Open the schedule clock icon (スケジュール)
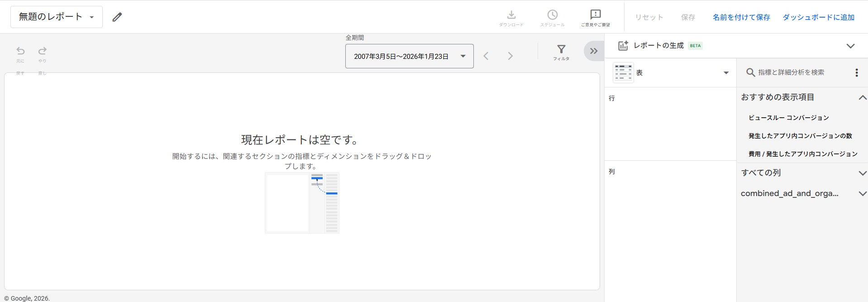Screen dimensions: 868x302 (552, 15)
